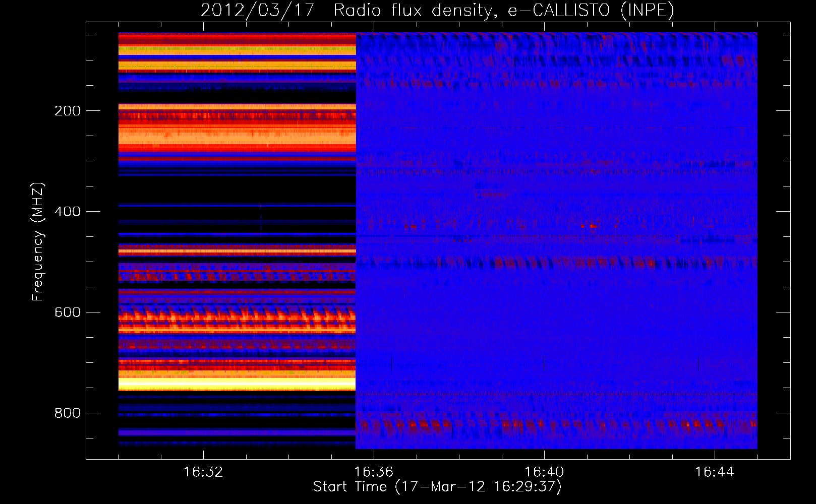The image size is (816, 504).
Task: Click the 16:36 time tick label
Action: click(374, 472)
